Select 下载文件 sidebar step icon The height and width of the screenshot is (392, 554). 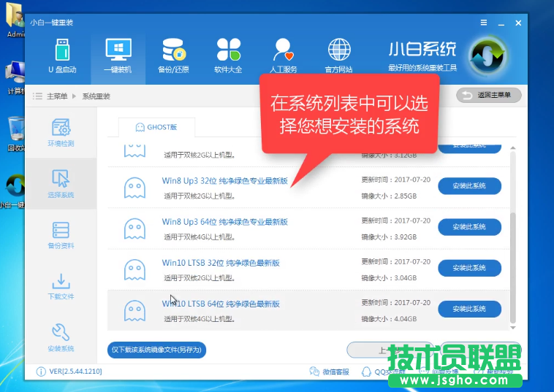(x=61, y=286)
